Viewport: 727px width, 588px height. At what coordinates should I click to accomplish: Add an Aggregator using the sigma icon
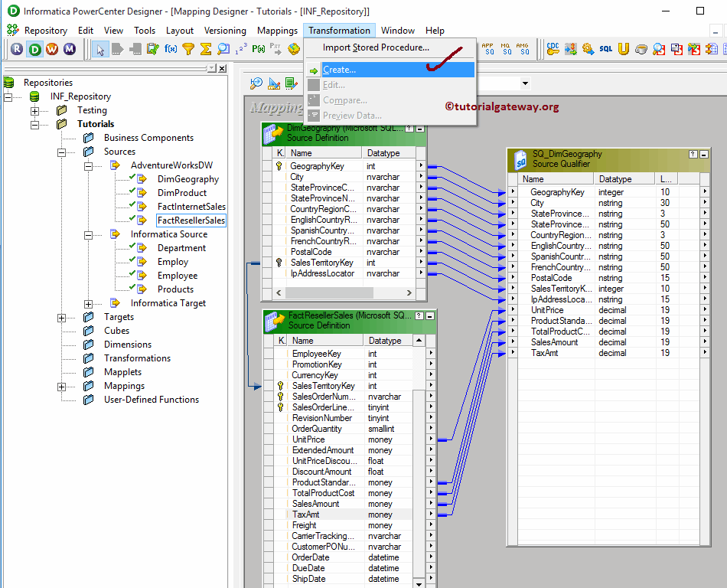click(204, 48)
